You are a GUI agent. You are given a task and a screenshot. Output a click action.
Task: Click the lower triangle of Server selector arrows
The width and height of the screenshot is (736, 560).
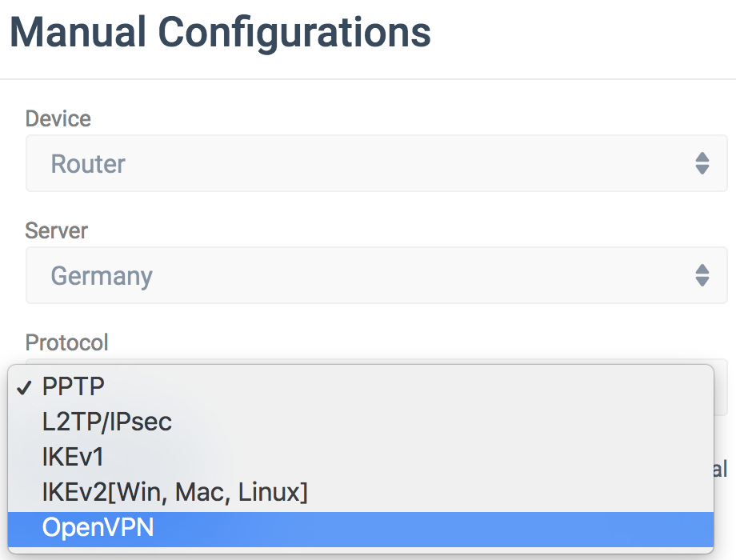coord(702,282)
